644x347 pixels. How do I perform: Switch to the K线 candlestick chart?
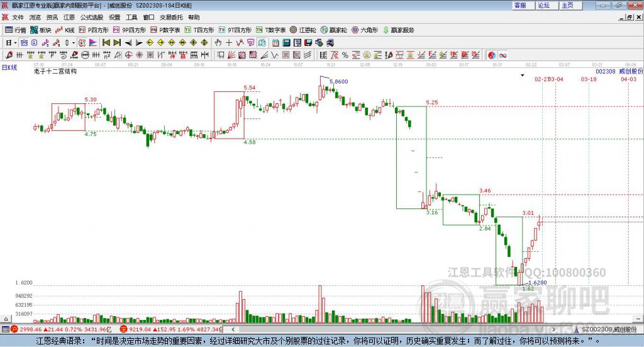coord(65,30)
